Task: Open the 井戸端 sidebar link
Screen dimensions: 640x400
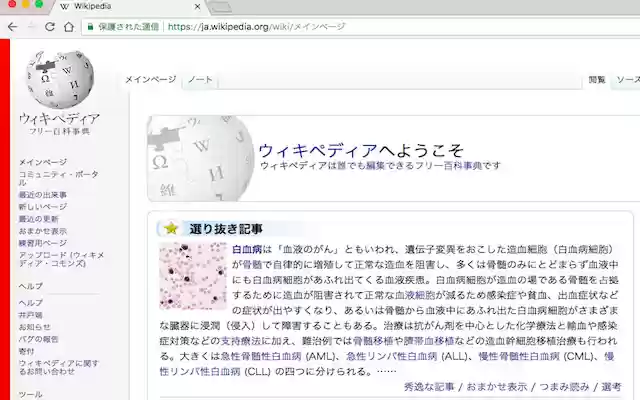Action: click(x=31, y=315)
